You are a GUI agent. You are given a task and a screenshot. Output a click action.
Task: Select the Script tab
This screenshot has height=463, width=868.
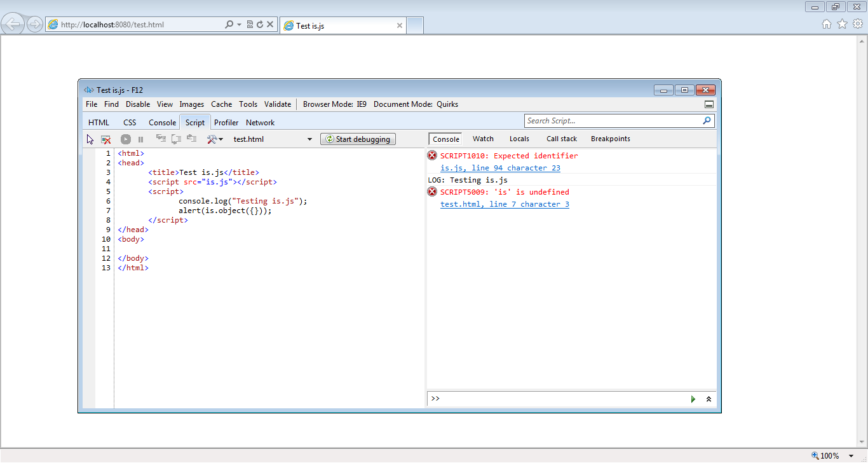tap(195, 123)
